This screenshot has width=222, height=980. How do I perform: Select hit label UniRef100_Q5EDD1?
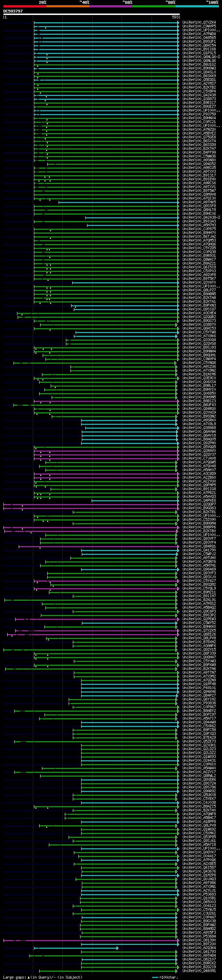199,80
